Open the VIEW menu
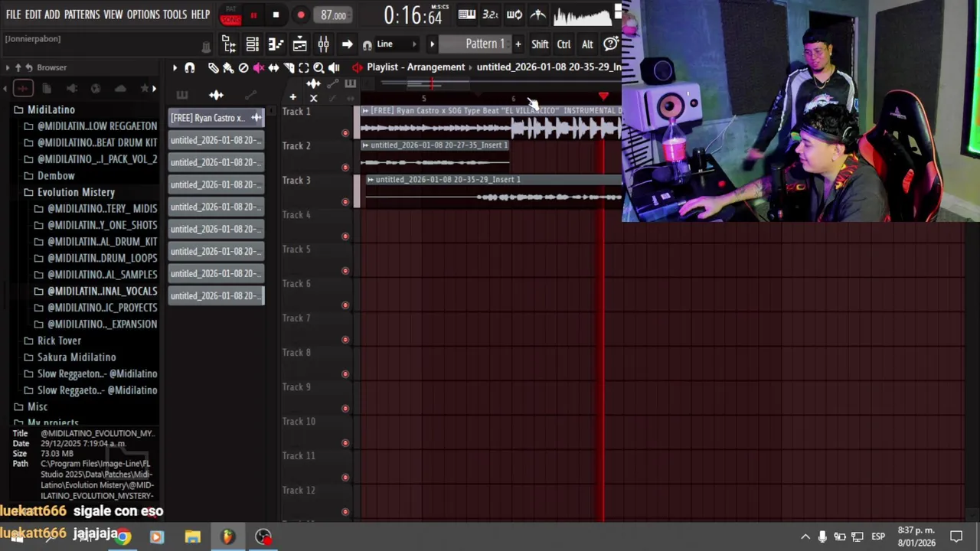This screenshot has width=980, height=551. pos(113,15)
